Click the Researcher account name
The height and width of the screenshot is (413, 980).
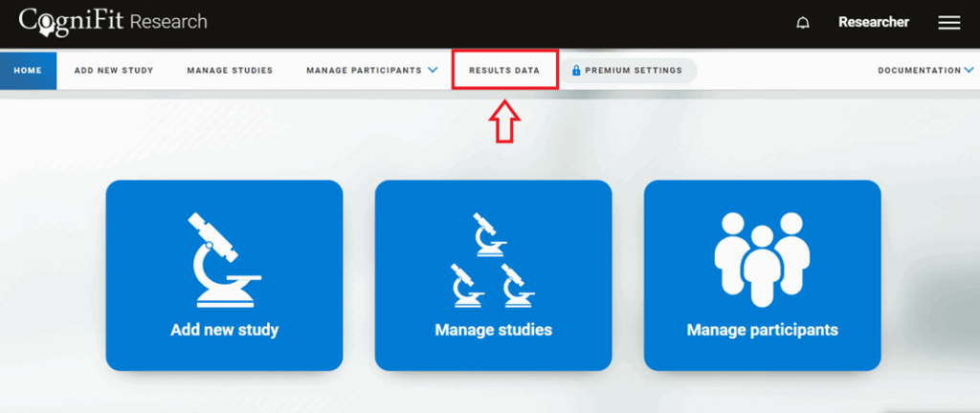(874, 22)
